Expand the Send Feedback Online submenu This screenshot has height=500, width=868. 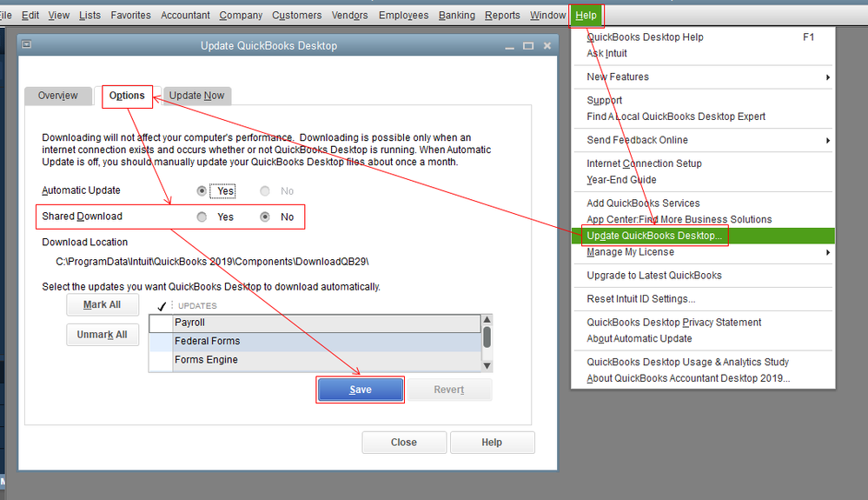827,141
